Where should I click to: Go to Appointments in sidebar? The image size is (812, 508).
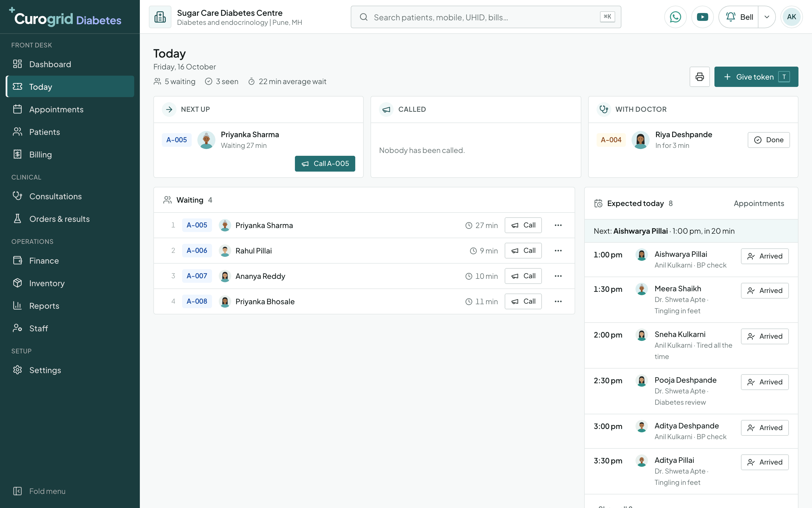click(x=70, y=109)
